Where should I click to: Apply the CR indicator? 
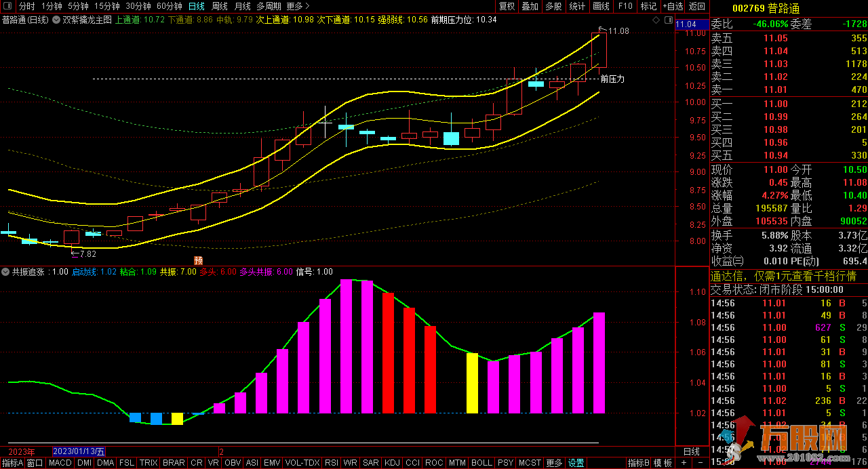197,463
